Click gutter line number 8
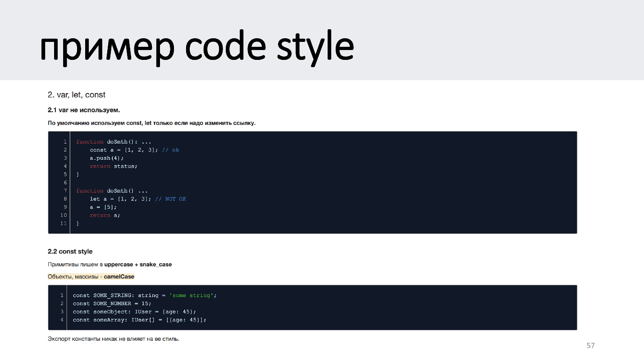This screenshot has width=644, height=362. point(65,199)
